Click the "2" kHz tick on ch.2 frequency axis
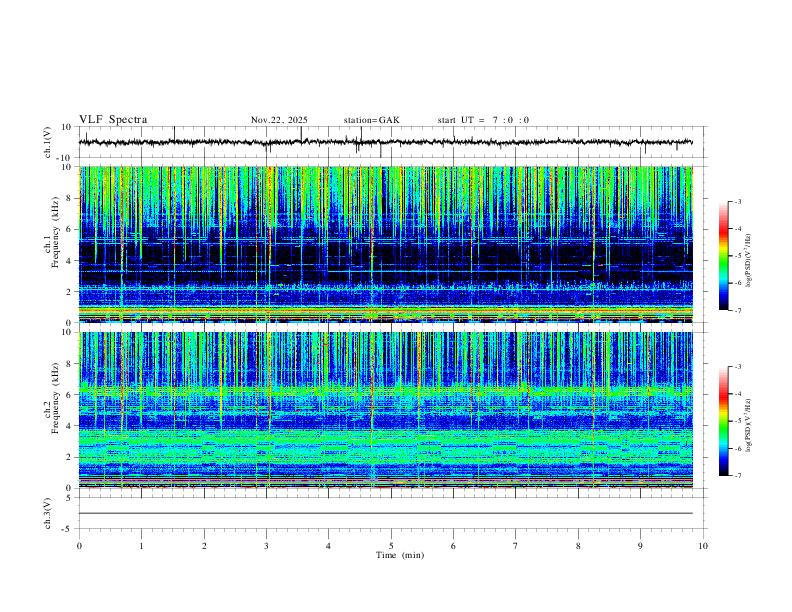Image resolution: width=792 pixels, height=612 pixels. tap(70, 457)
